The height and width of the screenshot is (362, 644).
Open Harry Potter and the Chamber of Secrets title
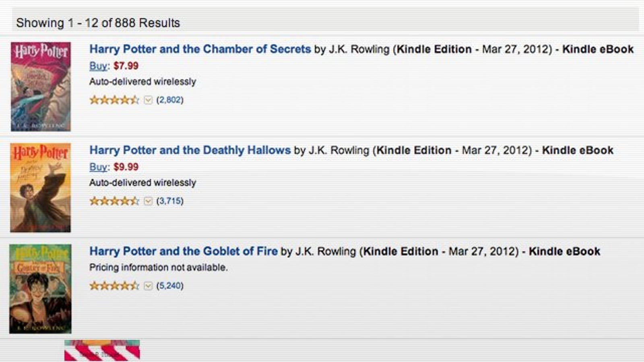coord(200,49)
